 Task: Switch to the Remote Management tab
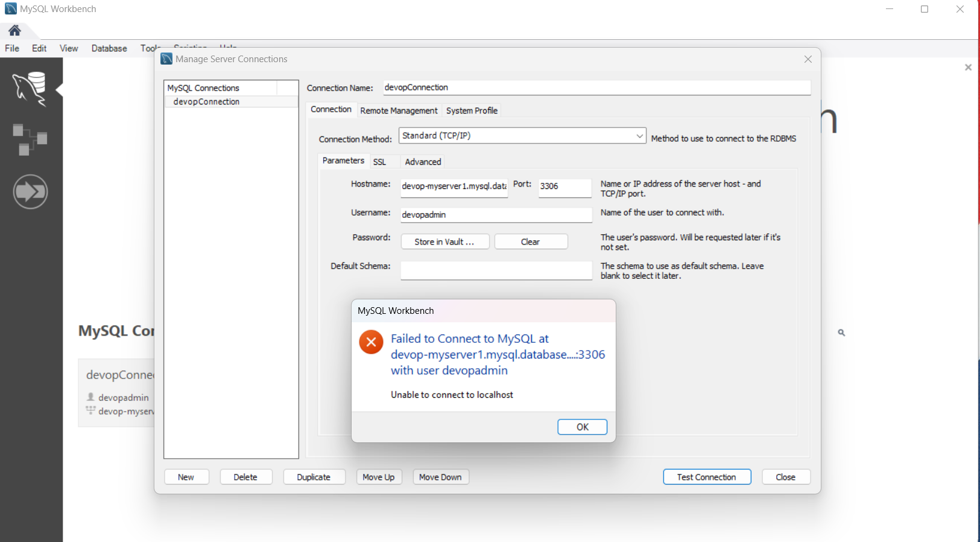[x=399, y=110]
